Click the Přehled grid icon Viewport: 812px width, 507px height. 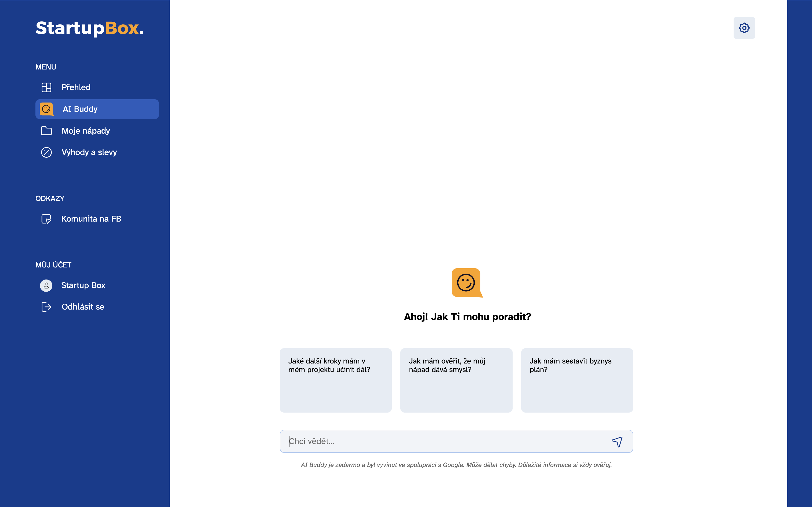coord(46,87)
